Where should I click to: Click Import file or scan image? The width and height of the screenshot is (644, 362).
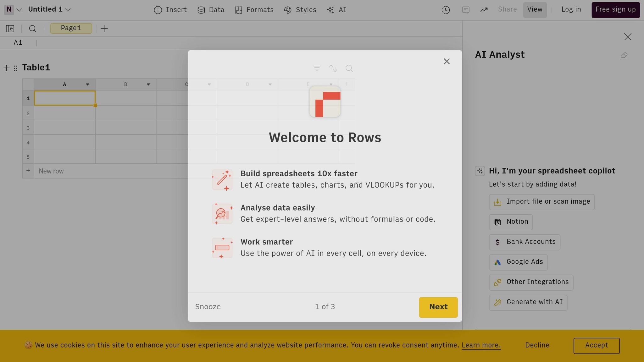541,202
